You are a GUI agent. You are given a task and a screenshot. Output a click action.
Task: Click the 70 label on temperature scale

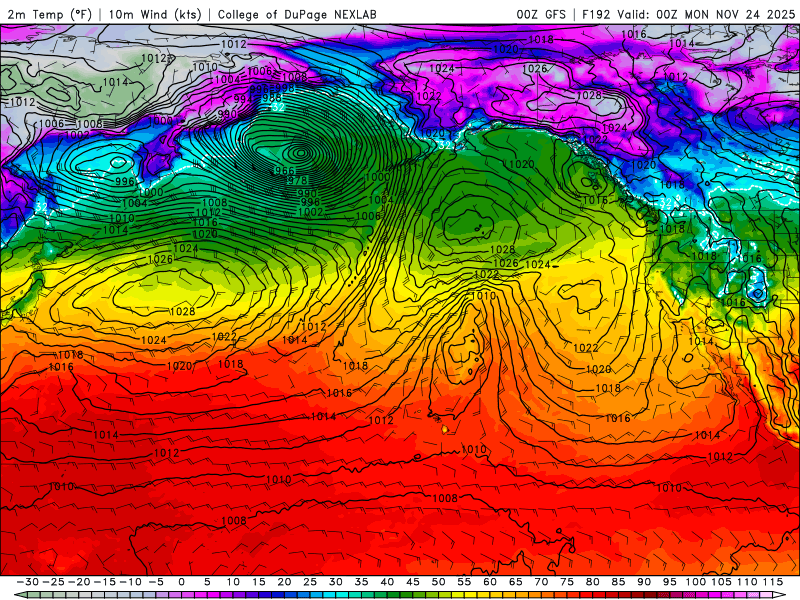coord(541,582)
